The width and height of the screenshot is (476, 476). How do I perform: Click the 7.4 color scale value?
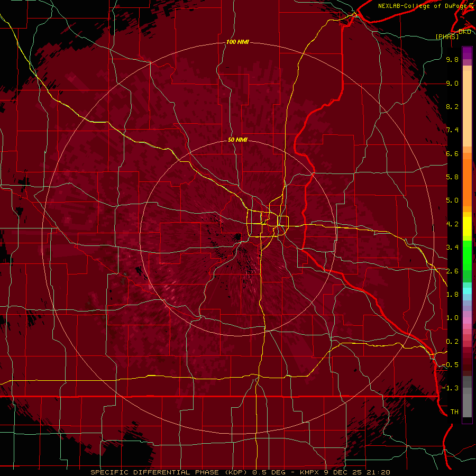(x=452, y=130)
